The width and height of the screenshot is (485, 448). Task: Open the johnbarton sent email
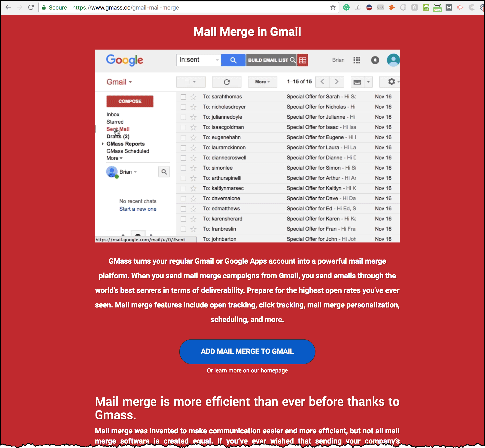(288, 239)
